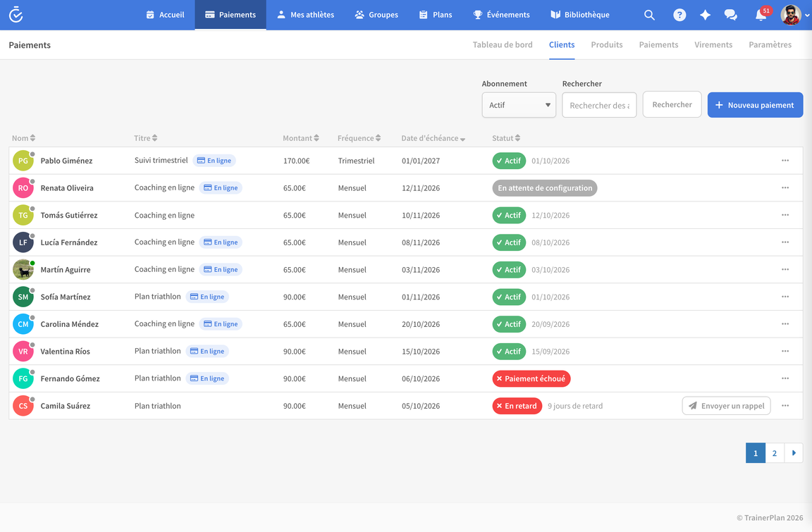Open row options for Fernando Gómez
Image resolution: width=812 pixels, height=532 pixels.
pos(785,378)
